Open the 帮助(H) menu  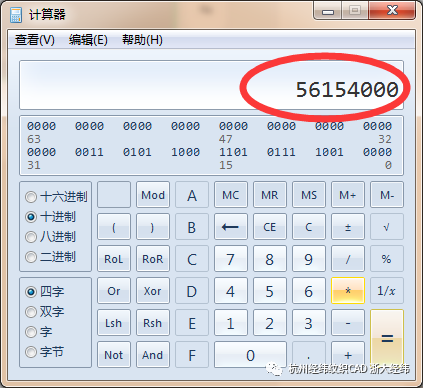[x=142, y=40]
